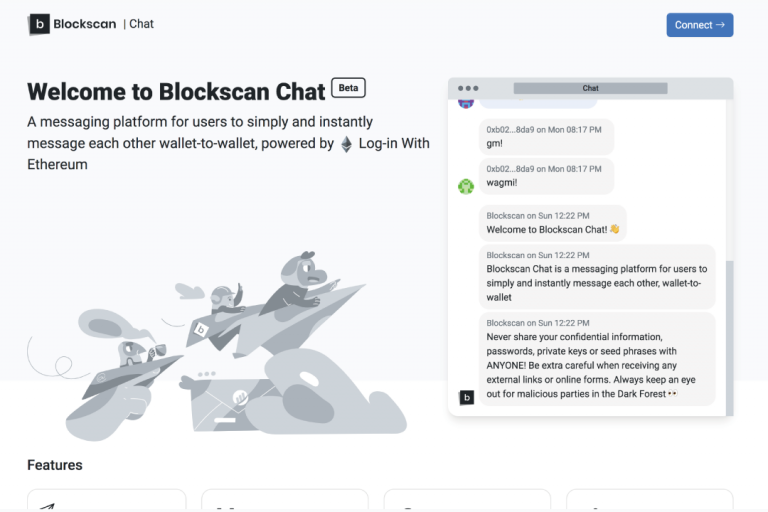Image resolution: width=768 pixels, height=512 pixels.
Task: Click the Beta badge
Action: pyautogui.click(x=348, y=88)
